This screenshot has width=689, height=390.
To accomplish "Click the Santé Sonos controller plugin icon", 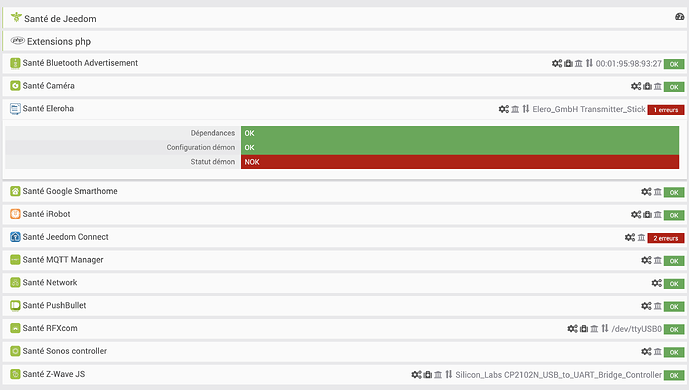I will coord(15,351).
